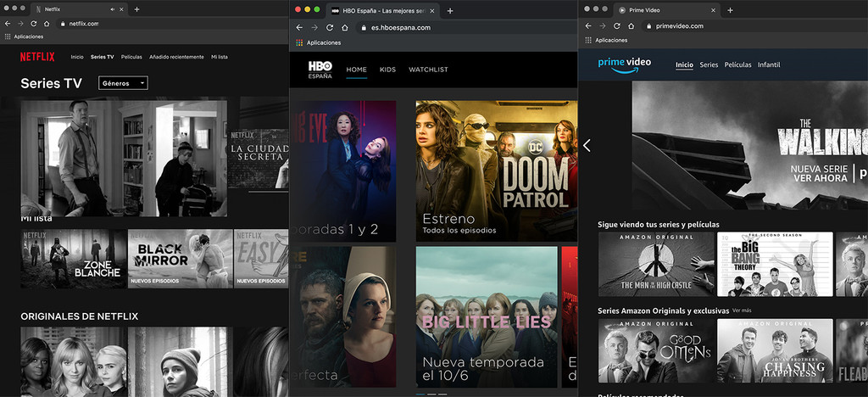This screenshot has height=397, width=868.
Task: Click home icon in Netflix browser toolbar
Action: pos(47,24)
